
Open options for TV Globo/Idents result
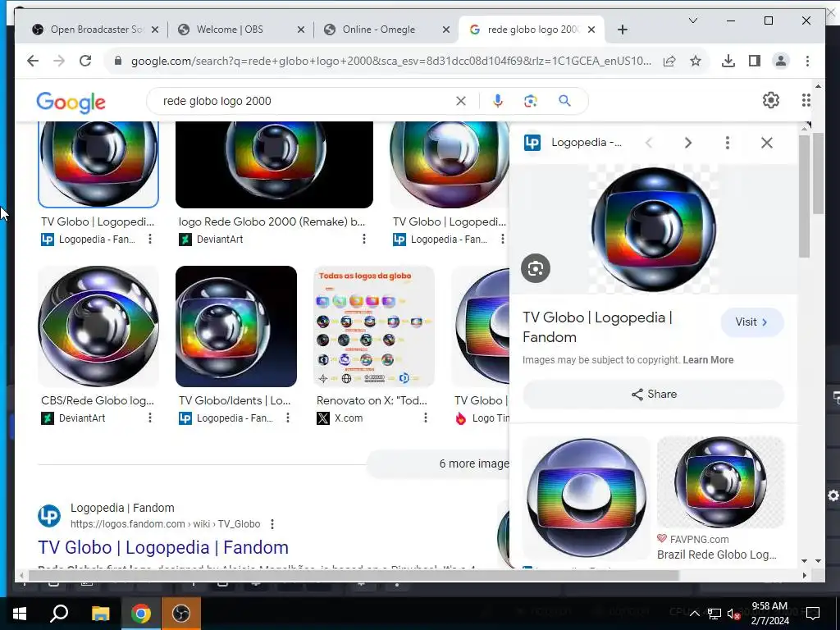(288, 418)
